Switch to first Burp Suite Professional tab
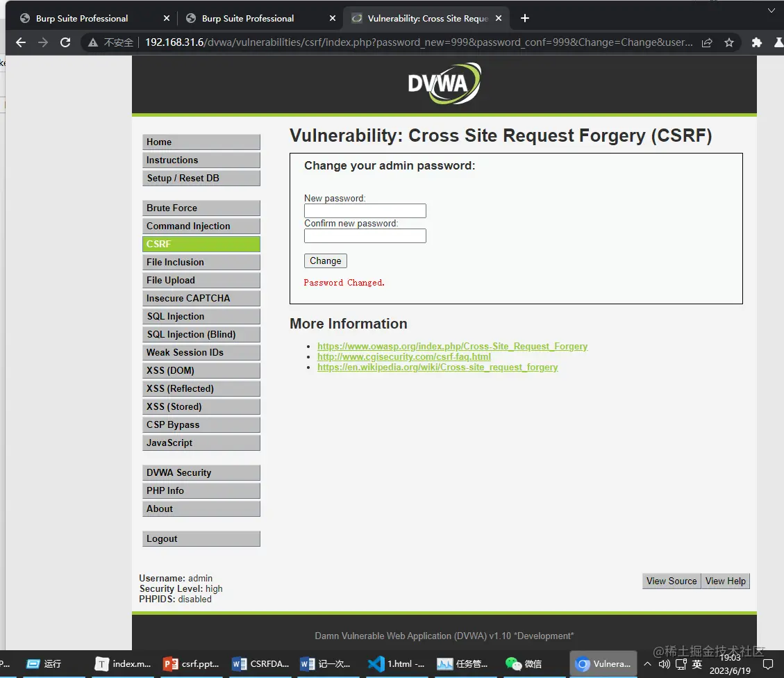 (x=94, y=19)
